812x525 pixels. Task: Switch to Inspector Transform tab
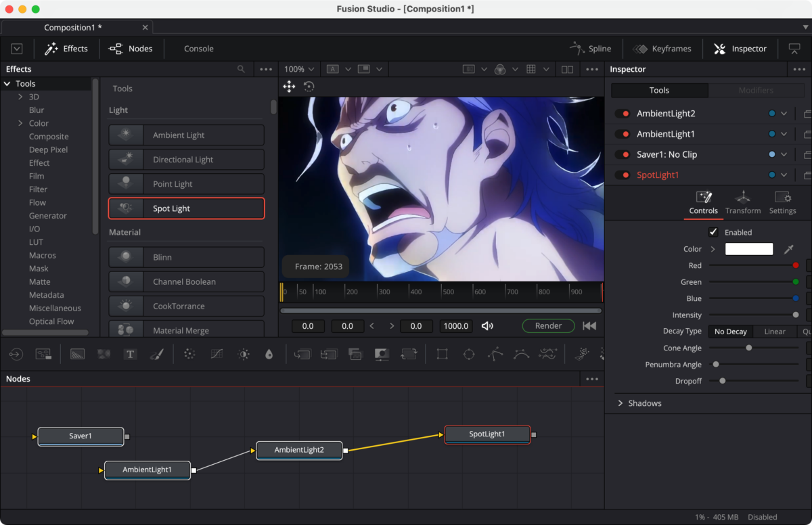743,203
